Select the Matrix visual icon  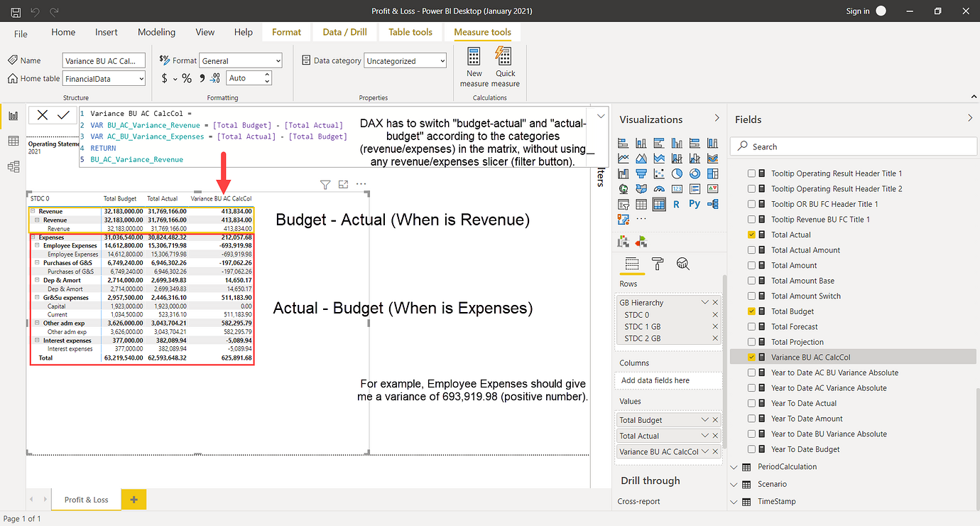coord(658,204)
